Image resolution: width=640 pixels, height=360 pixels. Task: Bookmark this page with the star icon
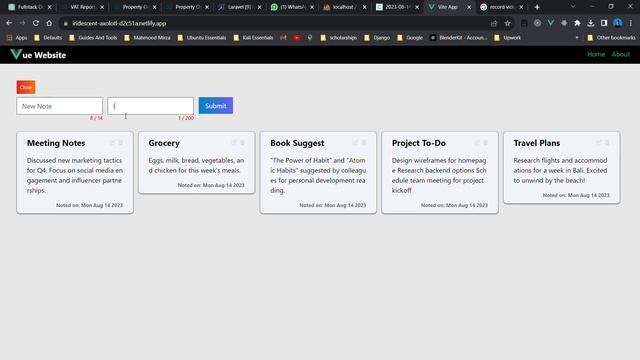coord(507,23)
